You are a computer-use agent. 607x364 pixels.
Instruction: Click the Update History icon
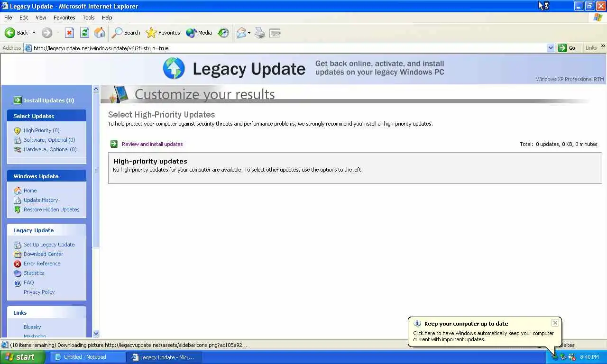tap(18, 200)
